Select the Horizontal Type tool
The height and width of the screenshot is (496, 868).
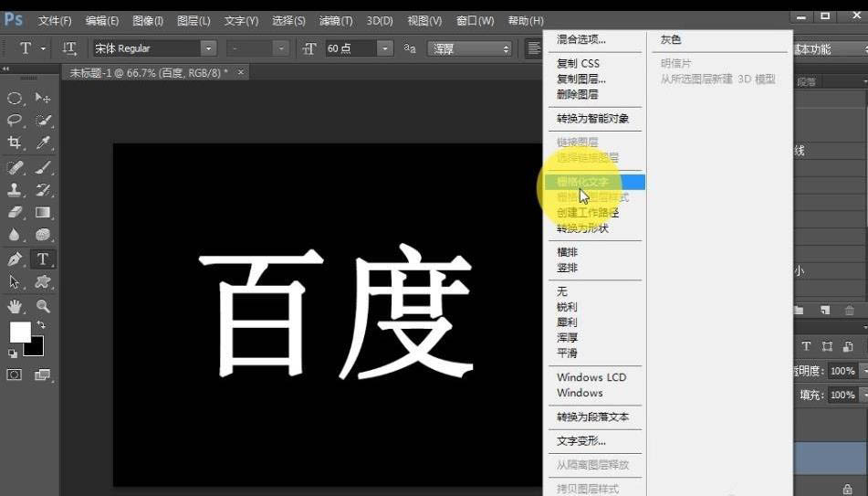click(x=43, y=259)
